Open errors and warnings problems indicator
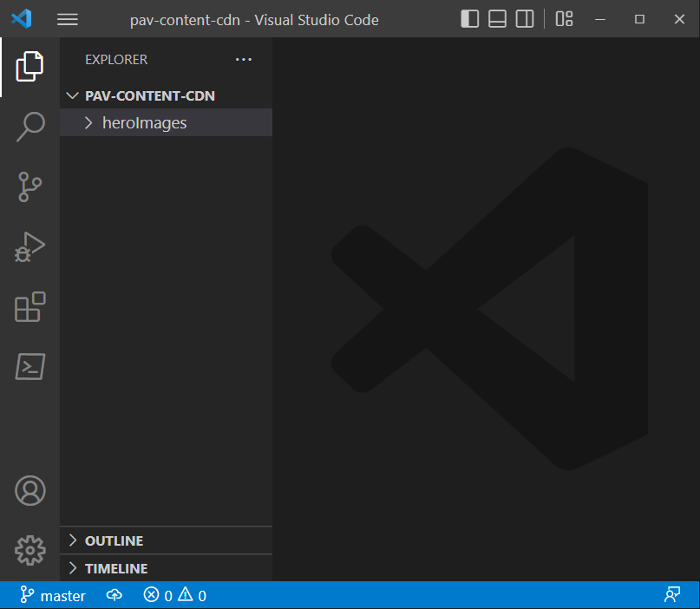The image size is (700, 609). [x=174, y=596]
